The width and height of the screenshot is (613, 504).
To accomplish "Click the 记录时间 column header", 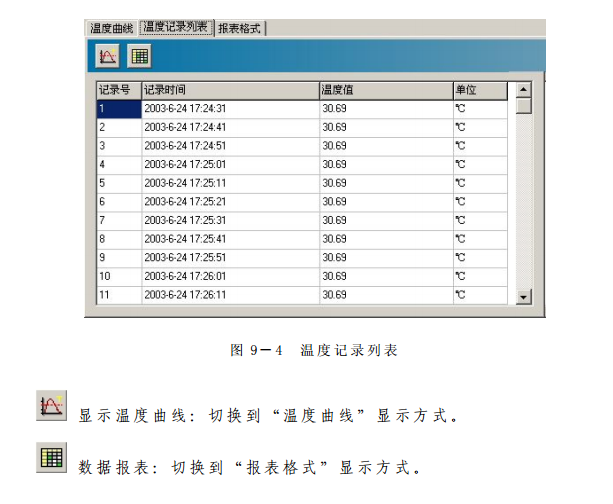I will tap(230, 90).
